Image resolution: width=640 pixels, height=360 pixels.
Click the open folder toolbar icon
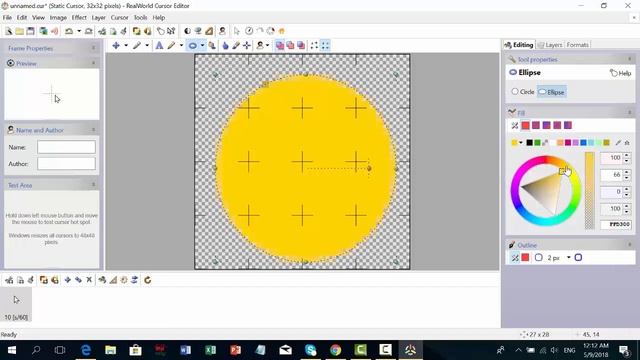[19, 31]
